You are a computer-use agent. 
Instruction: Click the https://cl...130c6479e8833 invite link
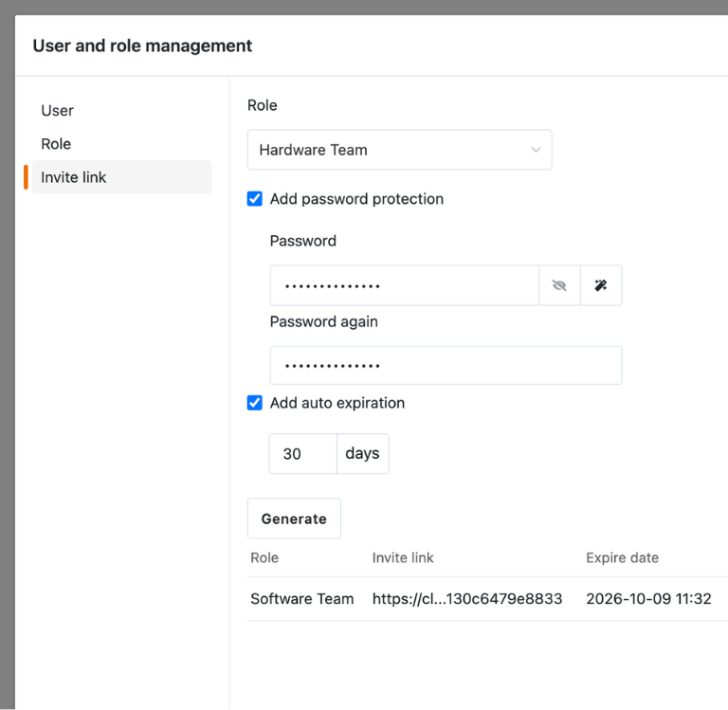[x=467, y=598]
